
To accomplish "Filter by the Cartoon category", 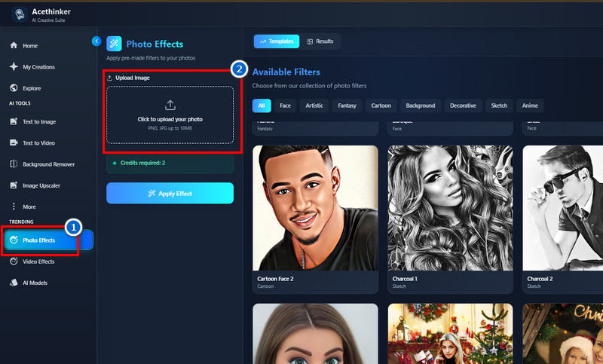I will [381, 106].
